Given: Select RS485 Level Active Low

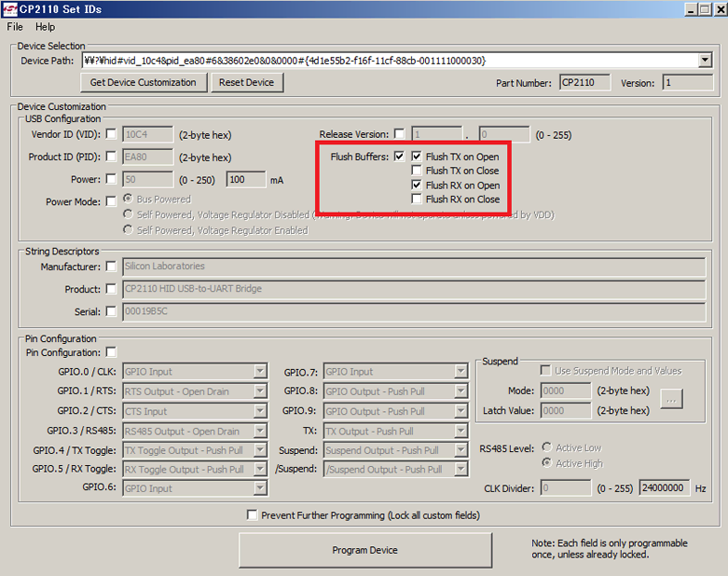Looking at the screenshot, I should pos(547,447).
